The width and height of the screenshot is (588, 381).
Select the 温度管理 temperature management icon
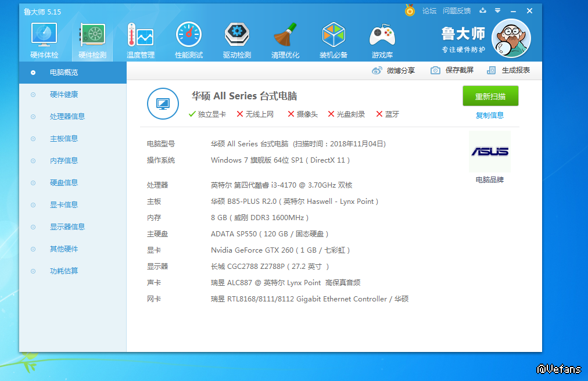pos(141,40)
